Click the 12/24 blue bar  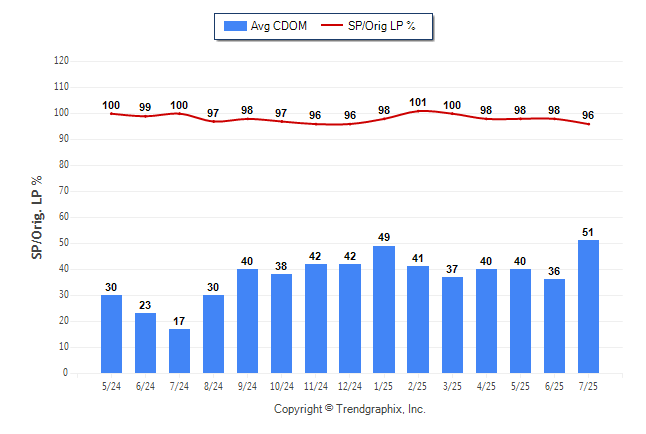pos(350,319)
